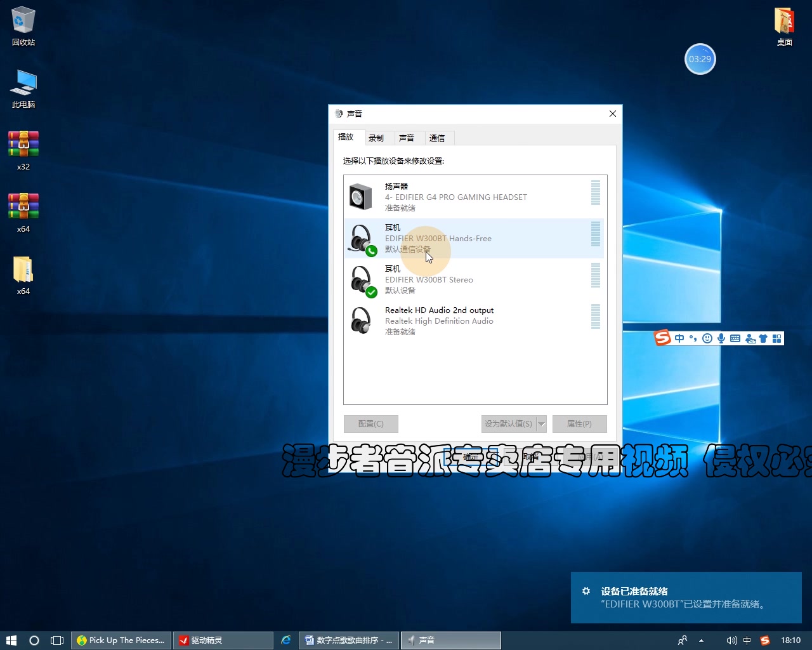Open Internet Explorer from the taskbar
This screenshot has width=812, height=650.
(x=286, y=640)
